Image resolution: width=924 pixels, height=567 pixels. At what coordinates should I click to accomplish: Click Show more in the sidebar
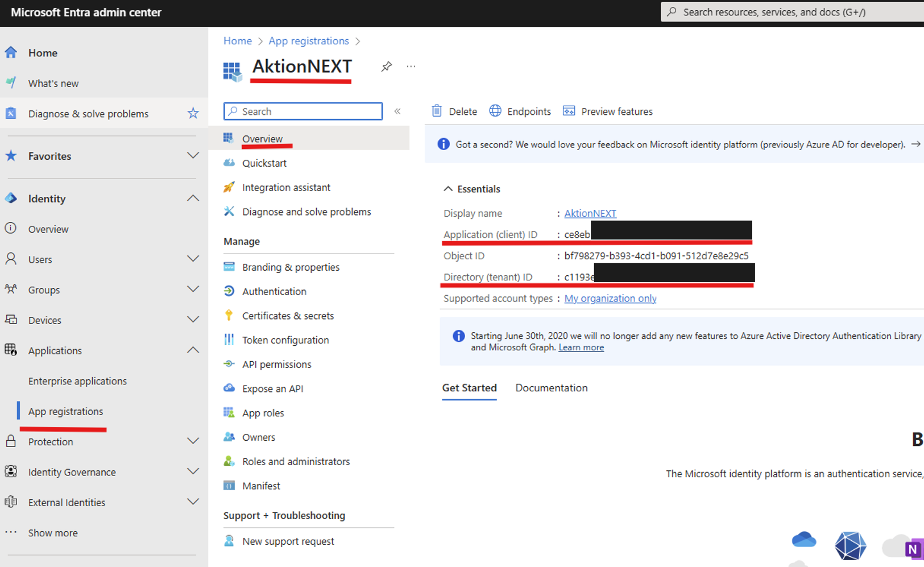pyautogui.click(x=53, y=533)
